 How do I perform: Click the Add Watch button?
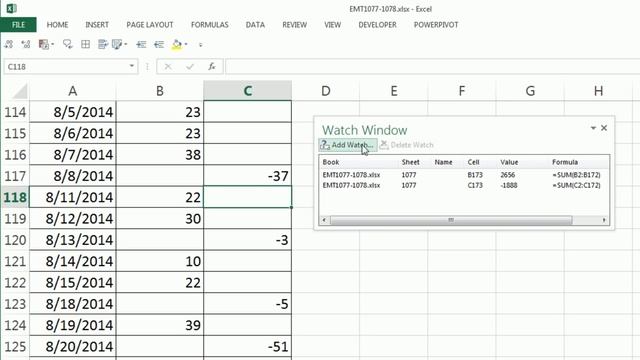click(x=348, y=145)
